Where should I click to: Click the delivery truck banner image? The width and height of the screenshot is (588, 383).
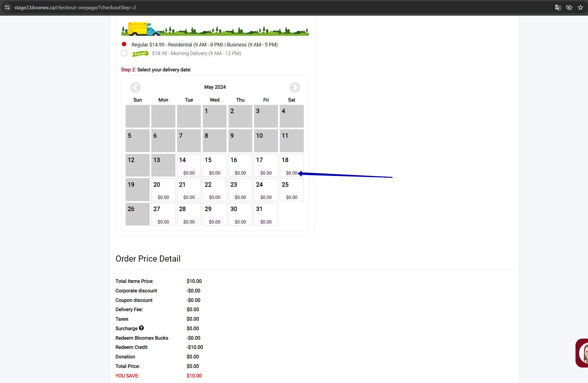(215, 29)
